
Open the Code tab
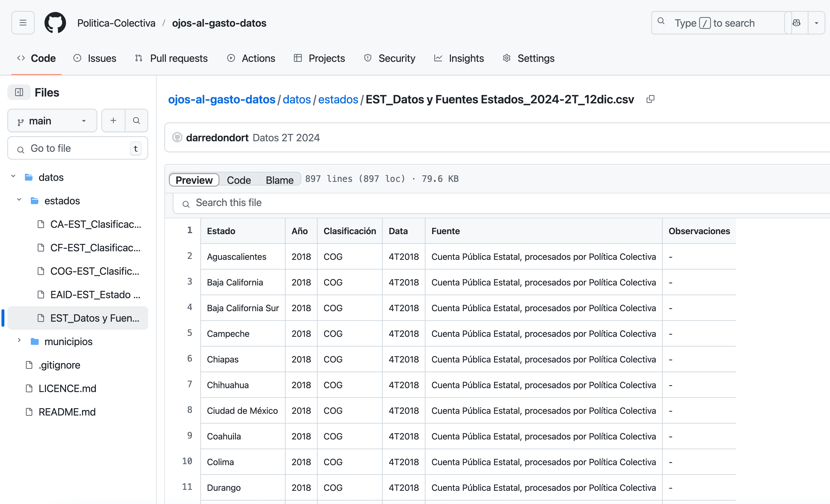(x=36, y=58)
